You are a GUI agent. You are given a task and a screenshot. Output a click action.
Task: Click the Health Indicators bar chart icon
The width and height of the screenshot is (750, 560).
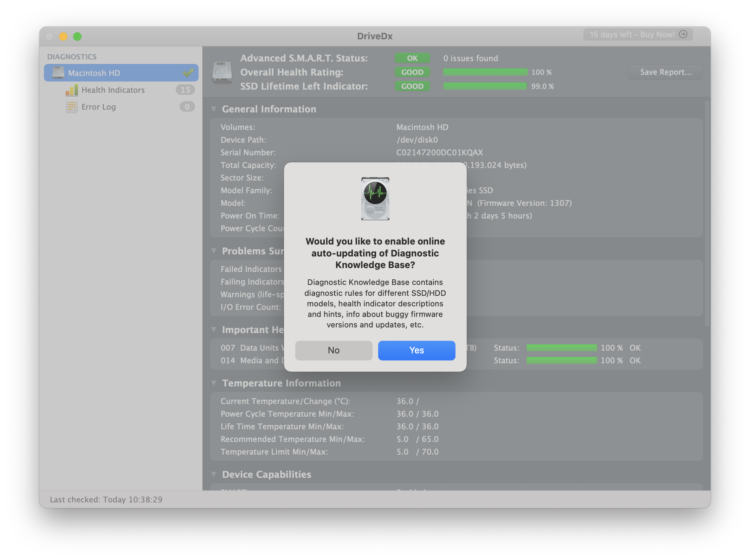[72, 90]
